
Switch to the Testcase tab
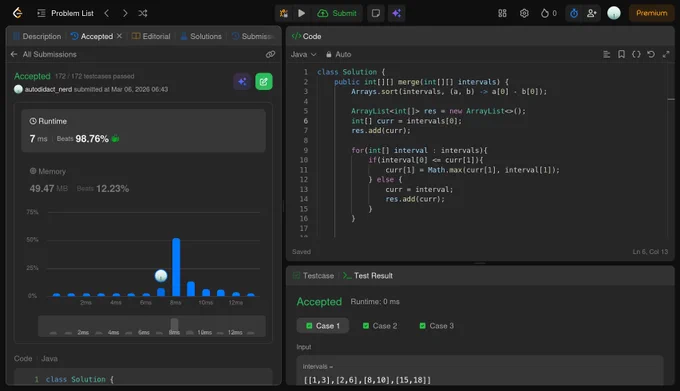coord(314,276)
